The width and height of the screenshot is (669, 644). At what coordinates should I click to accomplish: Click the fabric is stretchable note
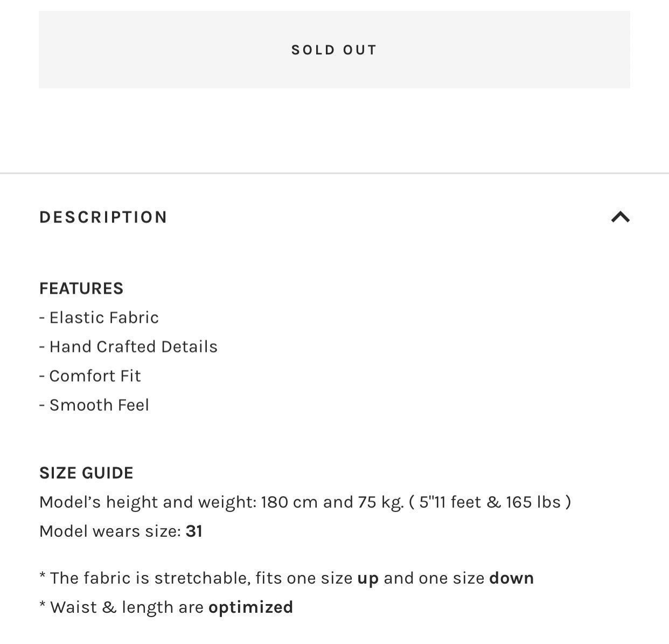(287, 578)
